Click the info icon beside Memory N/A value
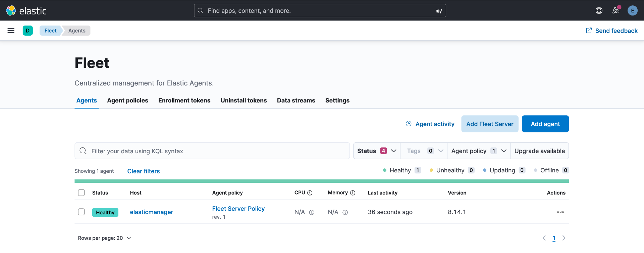The height and width of the screenshot is (253, 644). pyautogui.click(x=345, y=212)
